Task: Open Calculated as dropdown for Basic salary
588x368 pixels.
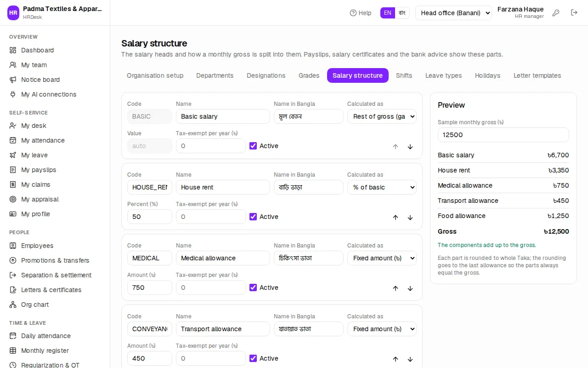Action: pyautogui.click(x=382, y=116)
